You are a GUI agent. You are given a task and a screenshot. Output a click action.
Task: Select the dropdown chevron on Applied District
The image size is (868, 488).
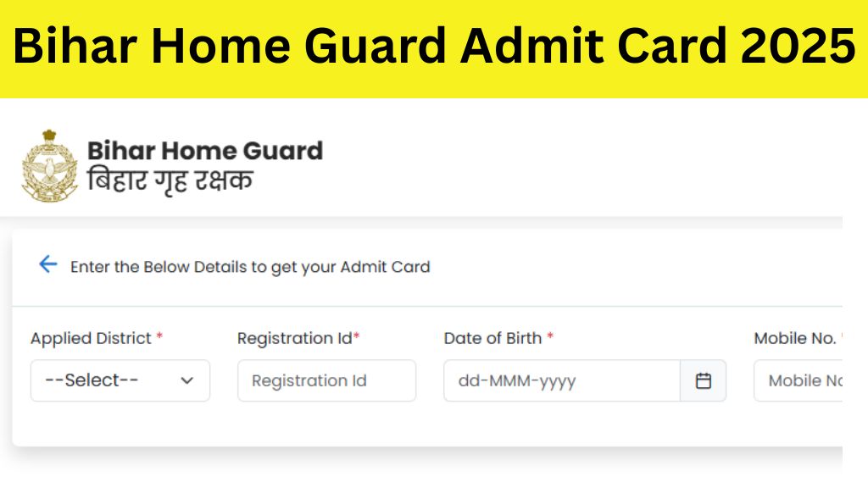(187, 380)
